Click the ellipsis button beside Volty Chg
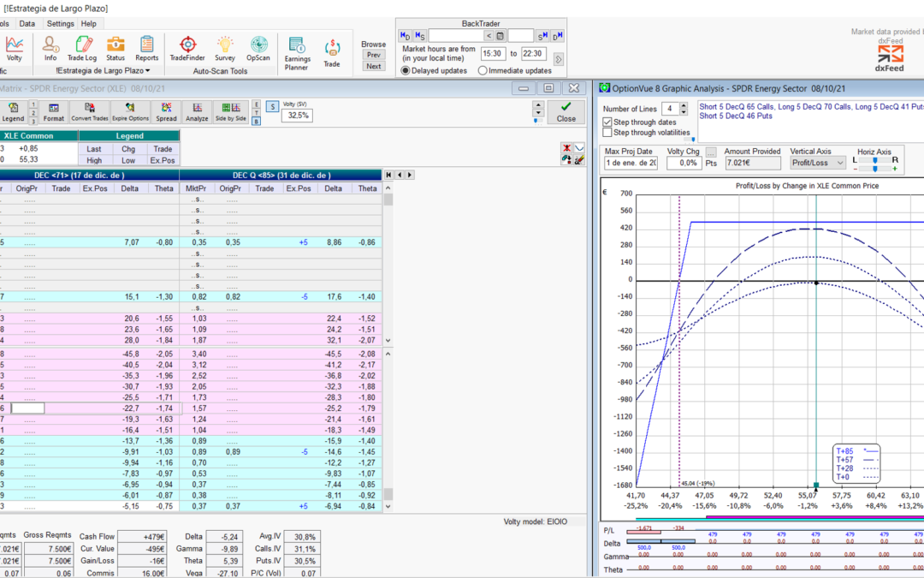Image resolution: width=924 pixels, height=578 pixels. 711,152
